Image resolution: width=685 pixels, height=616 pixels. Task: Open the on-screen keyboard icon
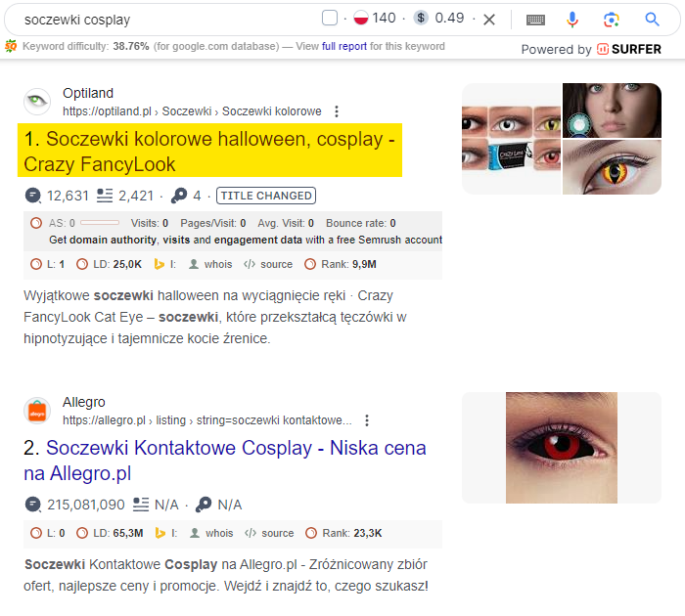(535, 20)
